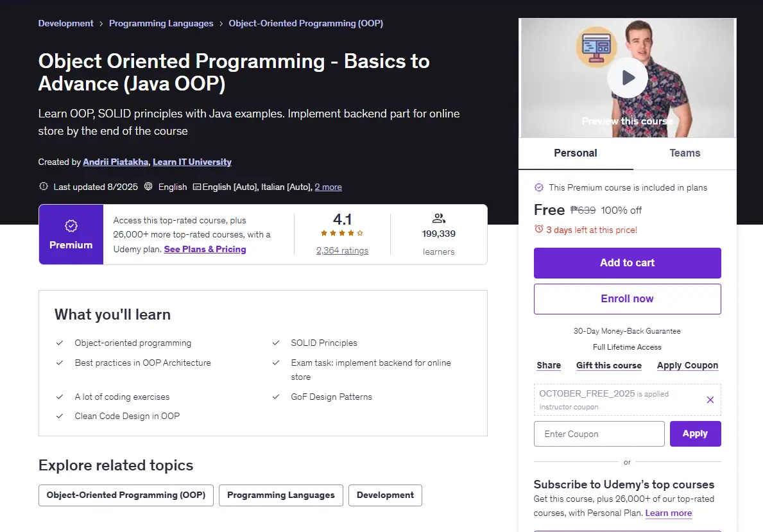The height and width of the screenshot is (532, 763).
Task: Click 'A lot of coding exercises' item
Action: (122, 397)
